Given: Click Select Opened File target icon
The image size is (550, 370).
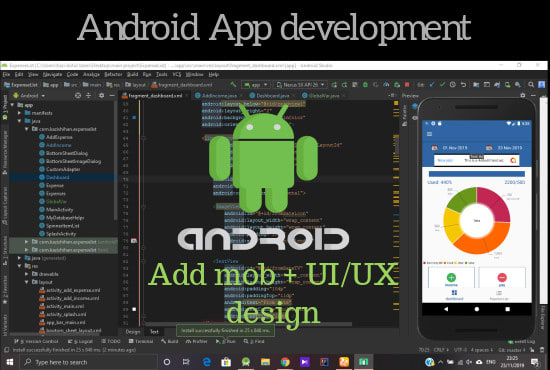Looking at the screenshot, I should tap(78, 95).
